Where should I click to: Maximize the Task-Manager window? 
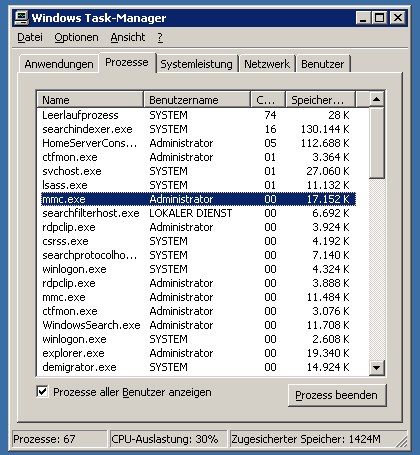pyautogui.click(x=379, y=18)
